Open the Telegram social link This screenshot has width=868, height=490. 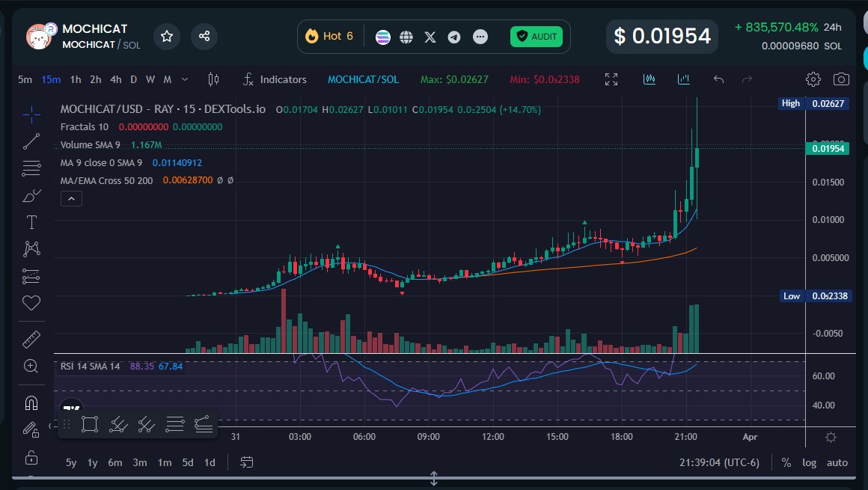454,37
